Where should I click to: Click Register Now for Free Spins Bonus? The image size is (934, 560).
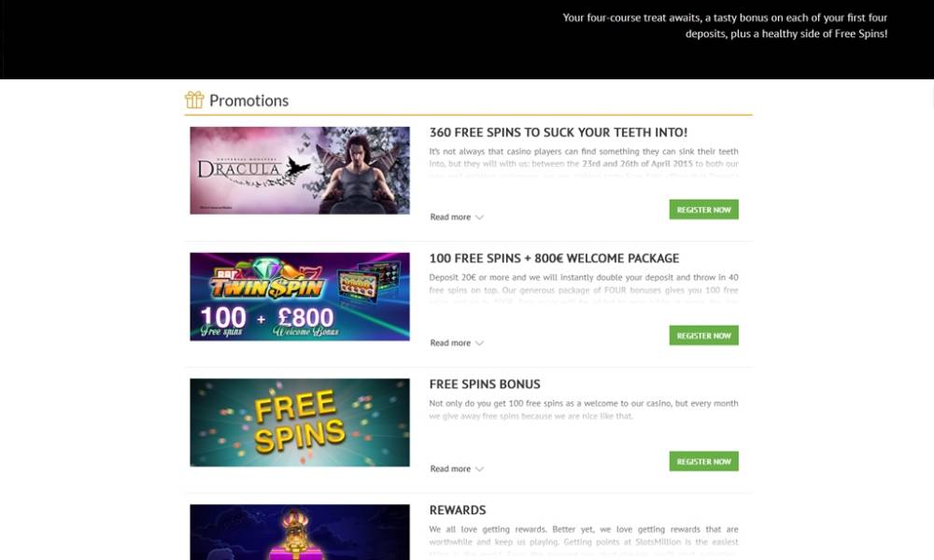coord(703,461)
